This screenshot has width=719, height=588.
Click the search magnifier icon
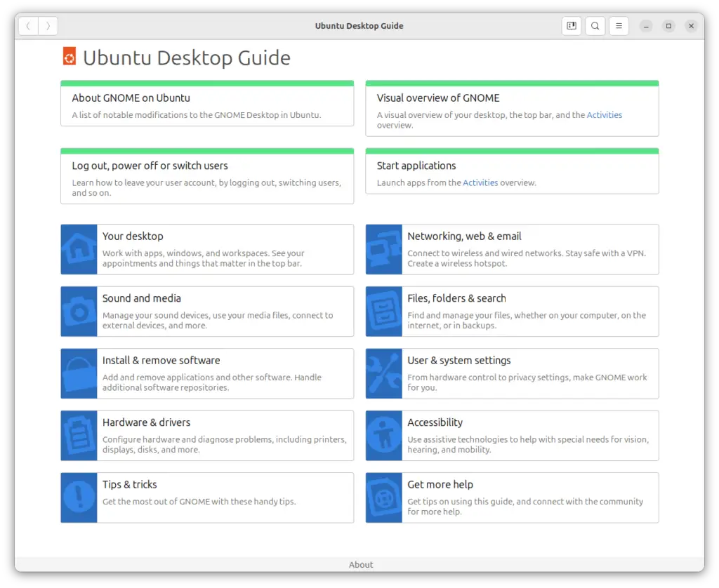[x=595, y=26]
